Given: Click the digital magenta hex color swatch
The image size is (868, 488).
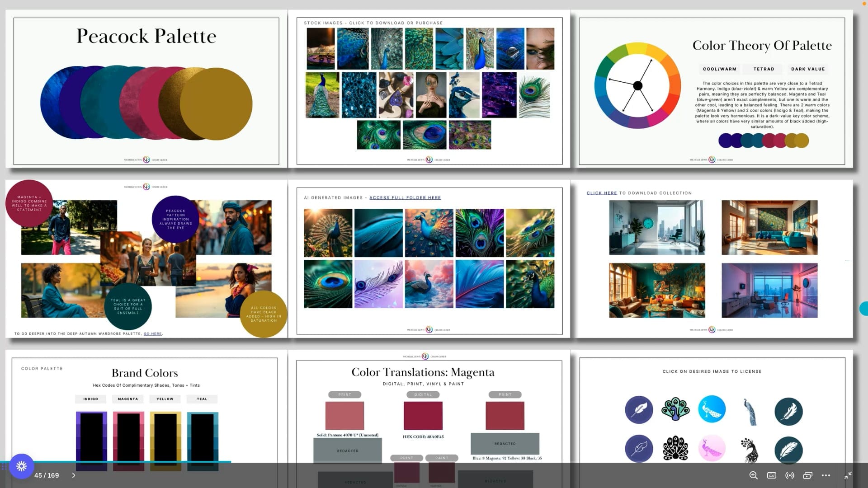Looking at the screenshot, I should point(423,415).
